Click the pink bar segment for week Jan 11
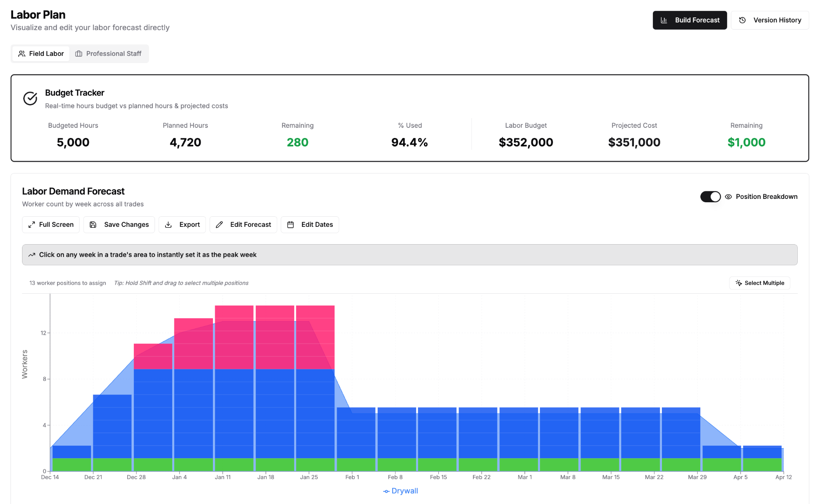813x504 pixels. point(234,337)
